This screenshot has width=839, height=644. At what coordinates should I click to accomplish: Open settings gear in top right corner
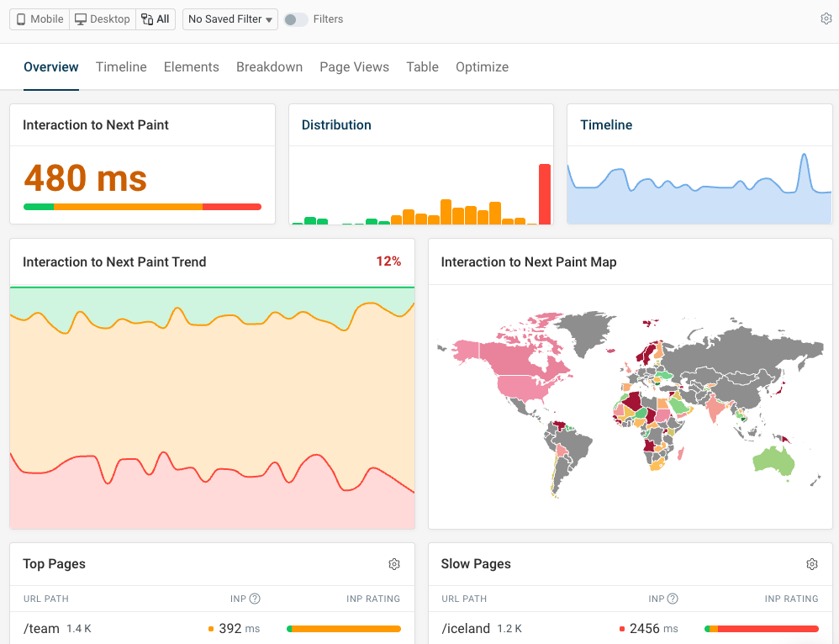click(826, 19)
